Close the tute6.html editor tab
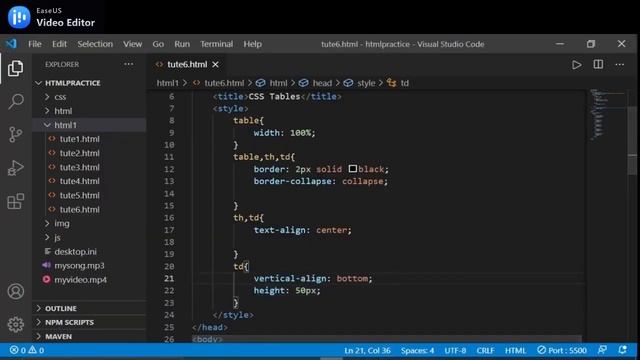 coord(216,64)
